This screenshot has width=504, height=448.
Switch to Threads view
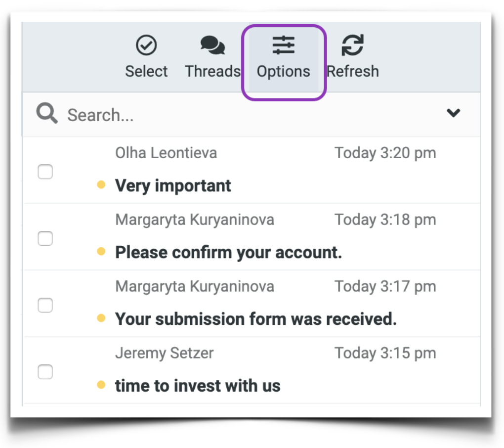212,54
